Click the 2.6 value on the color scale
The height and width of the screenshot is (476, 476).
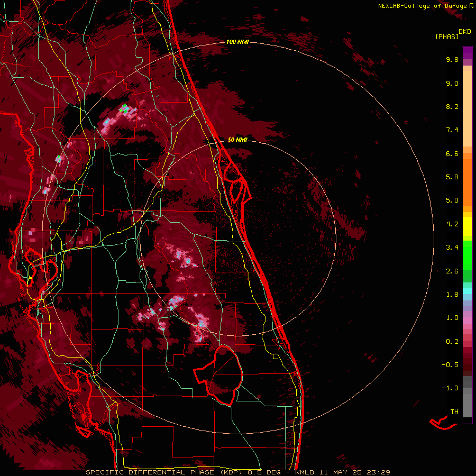(x=452, y=271)
